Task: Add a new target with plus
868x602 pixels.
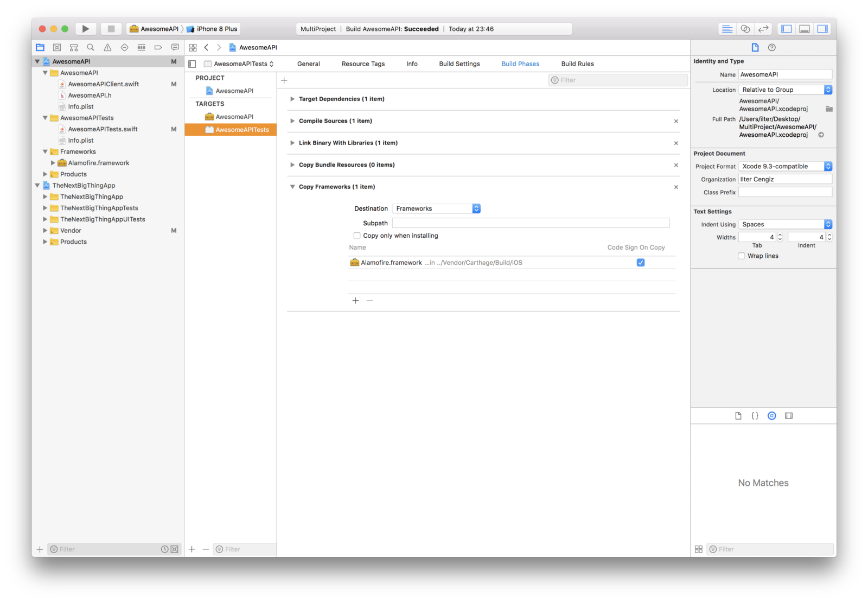Action: click(x=192, y=549)
